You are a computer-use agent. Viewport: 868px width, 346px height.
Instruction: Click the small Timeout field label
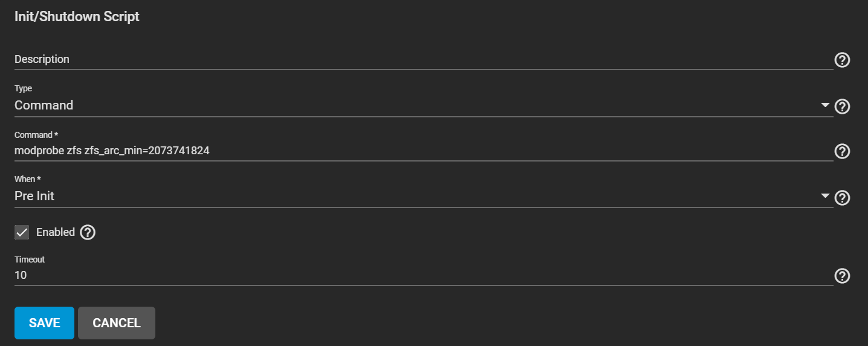[30, 259]
